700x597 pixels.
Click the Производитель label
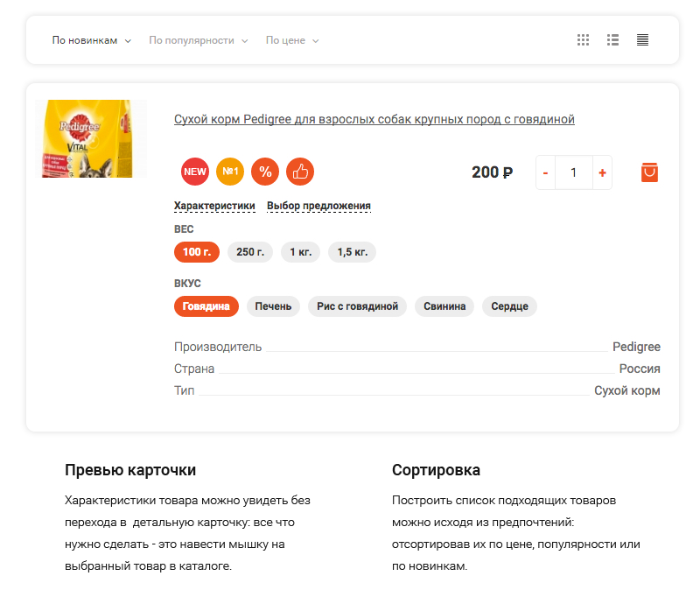click(218, 347)
